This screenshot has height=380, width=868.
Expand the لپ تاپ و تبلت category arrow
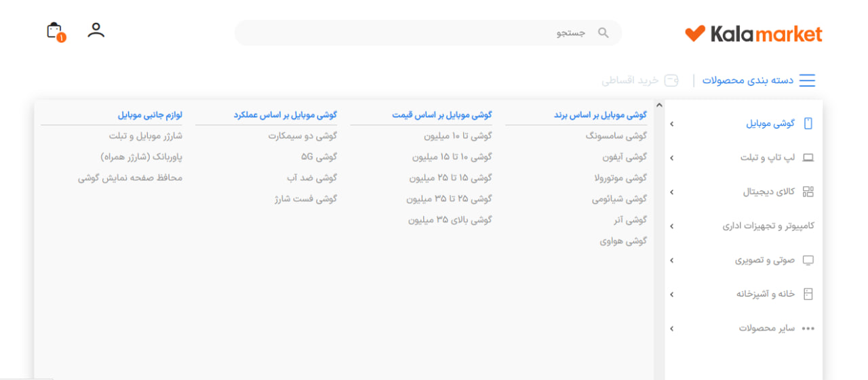pyautogui.click(x=671, y=158)
